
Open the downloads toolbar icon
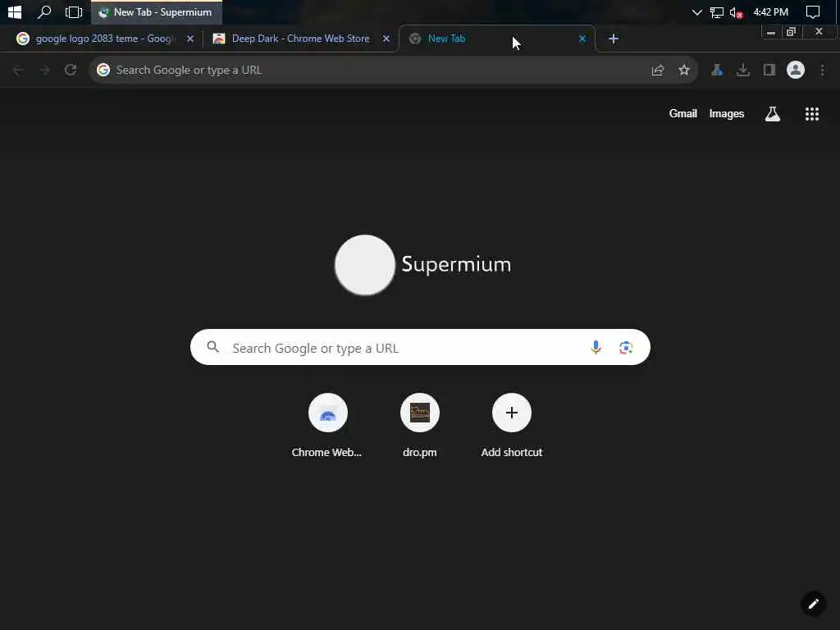743,71
